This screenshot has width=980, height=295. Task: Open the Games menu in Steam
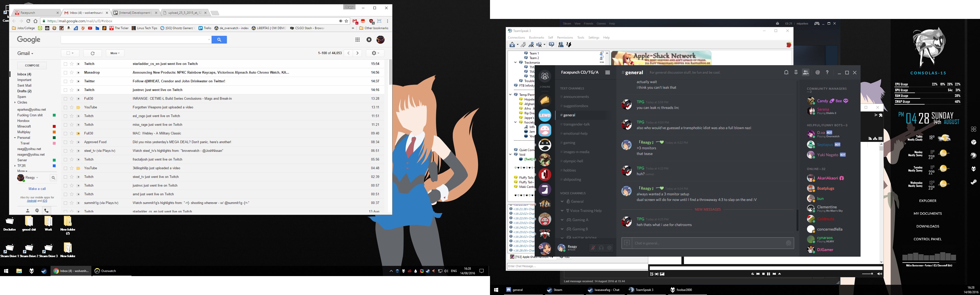pos(601,24)
